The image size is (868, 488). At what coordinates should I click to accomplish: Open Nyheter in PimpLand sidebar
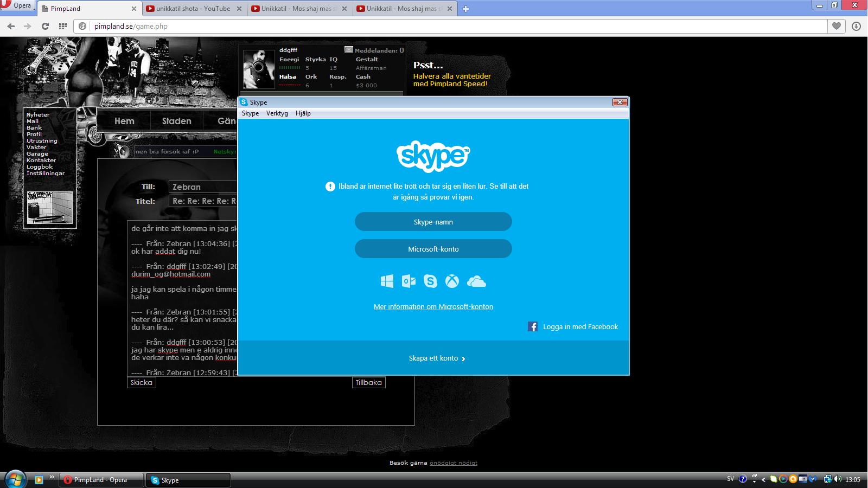tap(38, 115)
